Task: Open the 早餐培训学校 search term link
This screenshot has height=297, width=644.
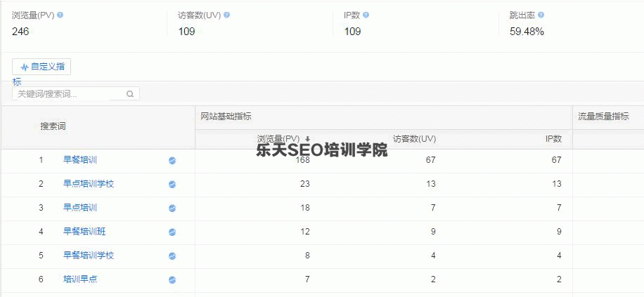Action: pos(89,256)
